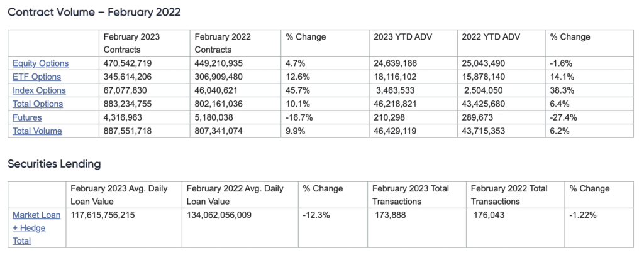Click the Contract Volume – February 2022 heading
The image size is (644, 253).
coord(94,12)
